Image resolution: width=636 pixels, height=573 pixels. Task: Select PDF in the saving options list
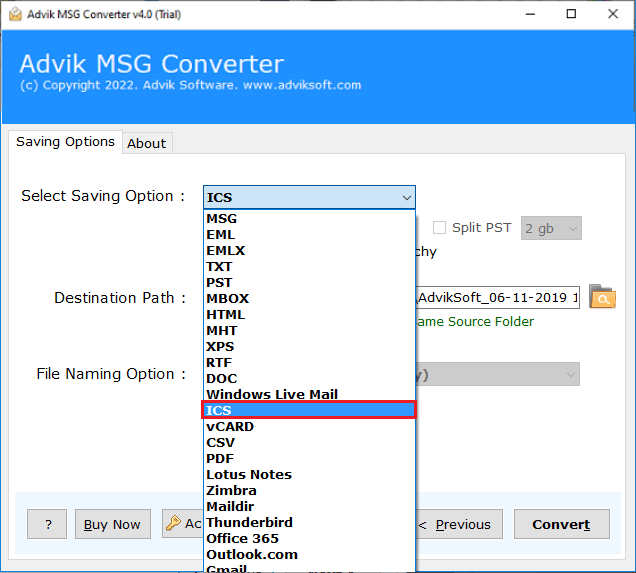click(220, 458)
